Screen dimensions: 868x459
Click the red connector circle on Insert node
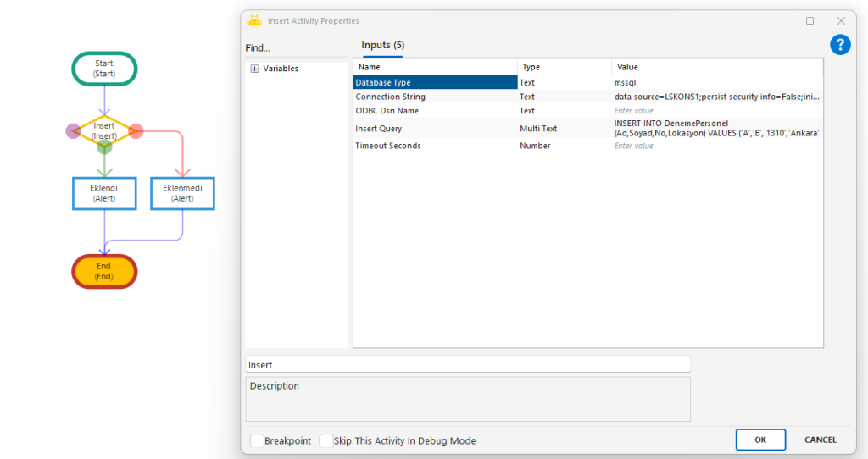(x=136, y=131)
